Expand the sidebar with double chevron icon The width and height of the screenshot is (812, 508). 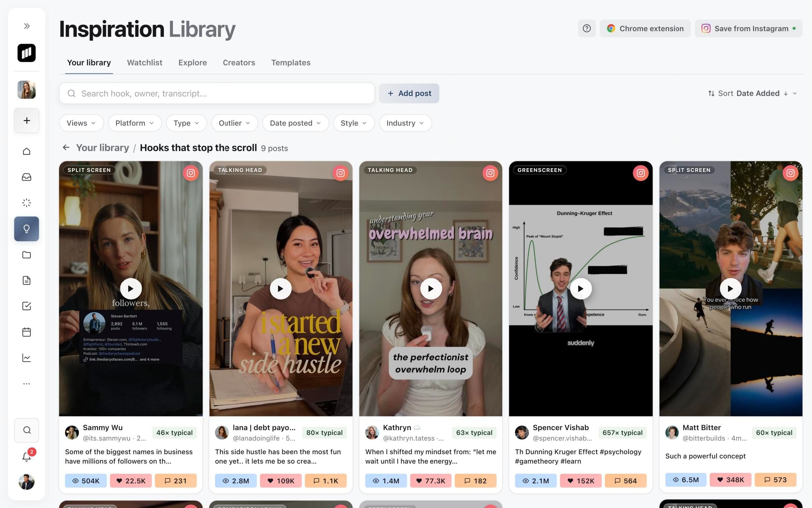(x=27, y=26)
